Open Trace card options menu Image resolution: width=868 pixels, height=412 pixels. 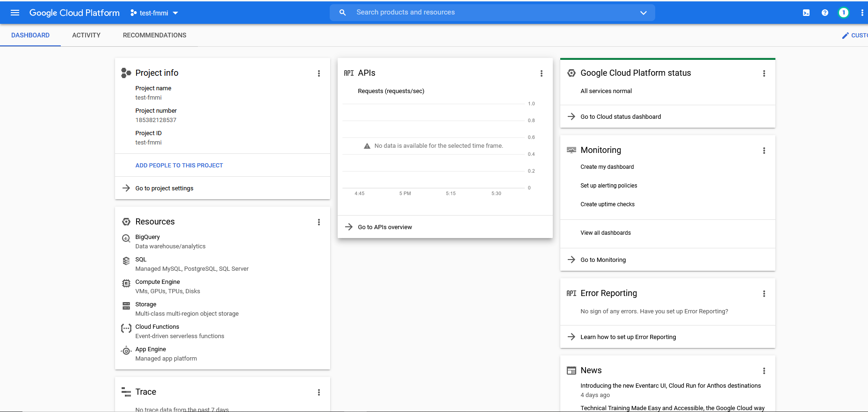(x=319, y=392)
